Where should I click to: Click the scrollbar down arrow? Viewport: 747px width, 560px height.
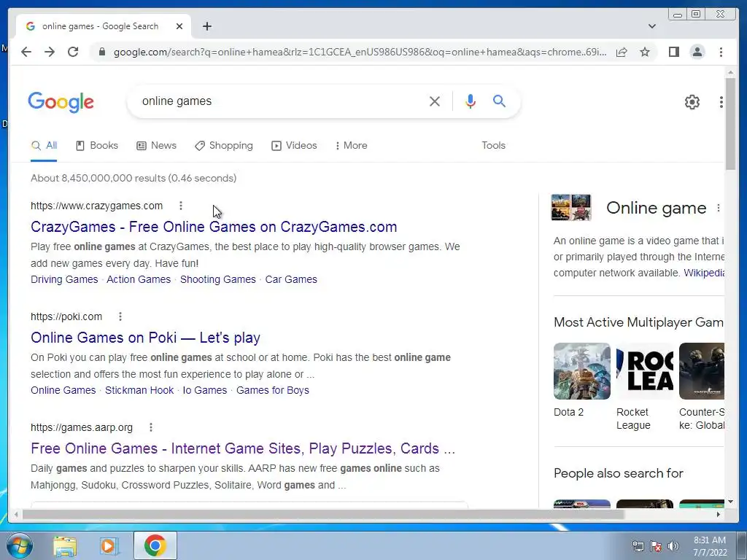tap(730, 502)
